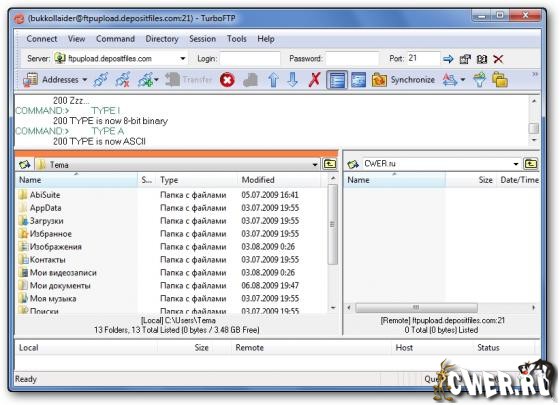The image size is (560, 405).
Task: Expand the compare tool dropdown arrow
Action: pyautogui.click(x=463, y=80)
